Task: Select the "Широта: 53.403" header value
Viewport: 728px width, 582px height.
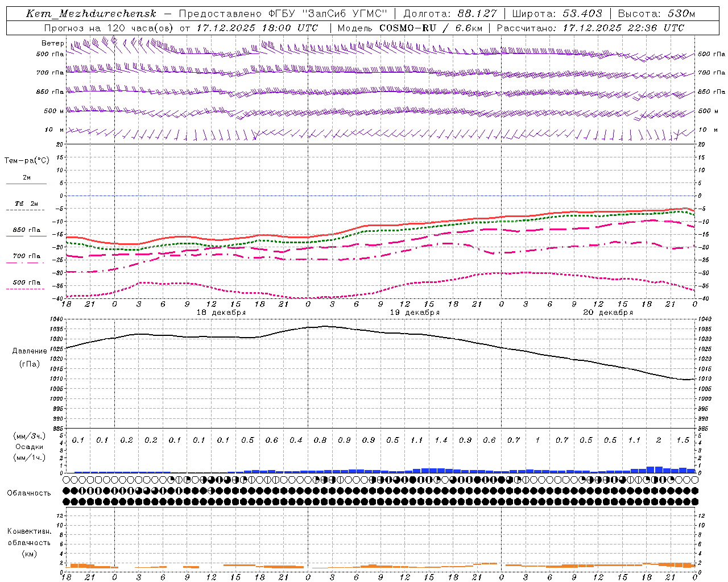Action: pyautogui.click(x=557, y=14)
